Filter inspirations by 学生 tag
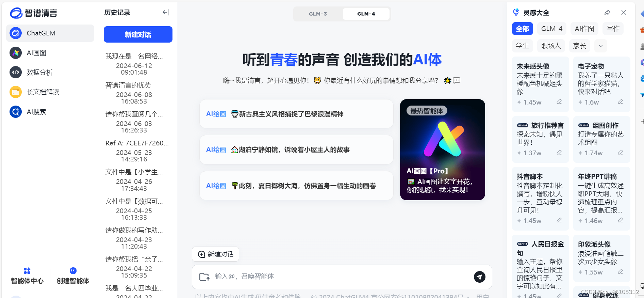This screenshot has width=644, height=298. pos(523,46)
